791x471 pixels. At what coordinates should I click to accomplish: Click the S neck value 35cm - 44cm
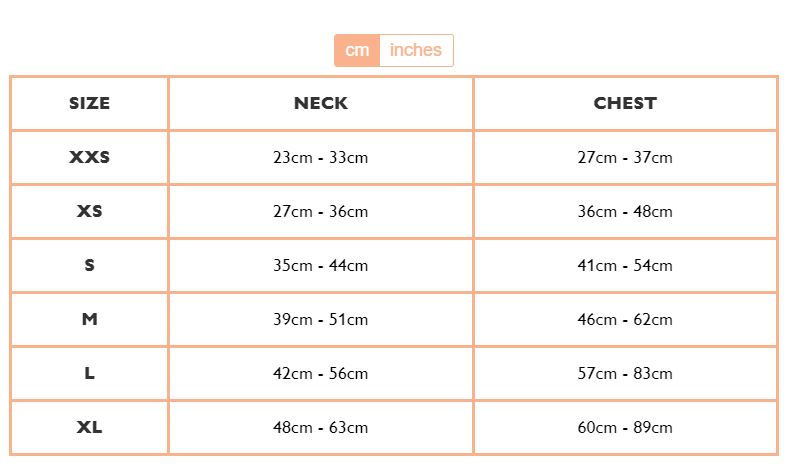321,266
